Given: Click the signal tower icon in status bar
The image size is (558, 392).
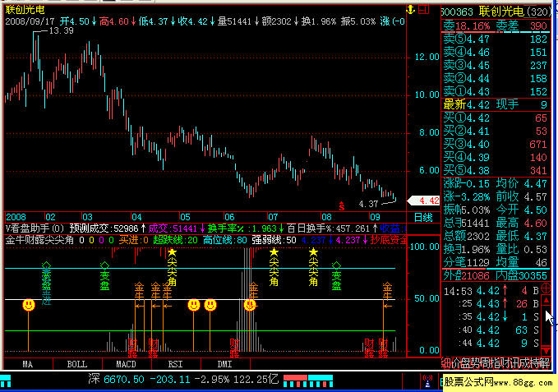Looking at the screenshot, I should [x=427, y=381].
